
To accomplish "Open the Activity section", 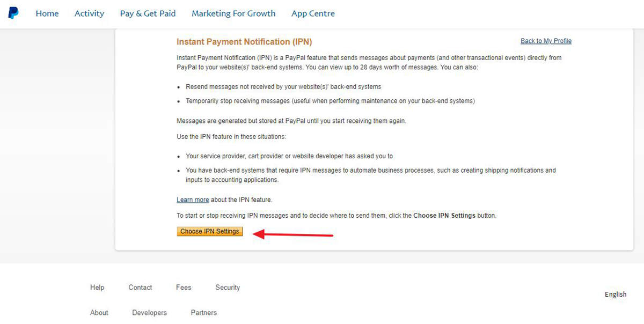I will [89, 13].
